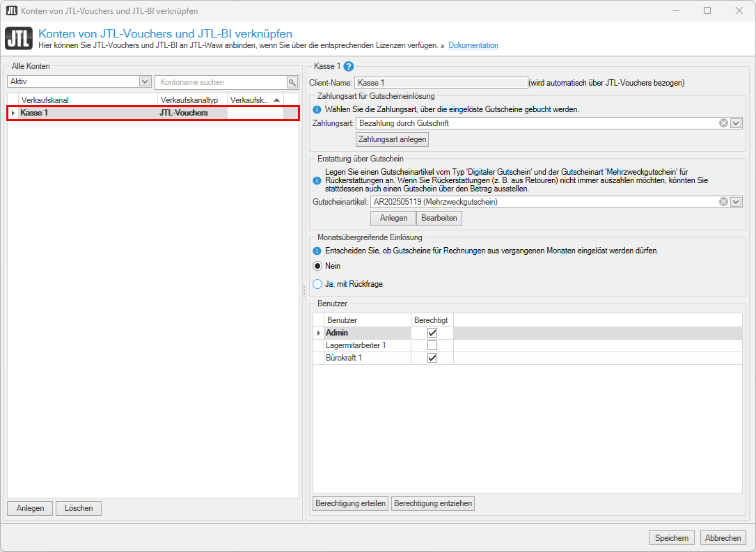Click the blue help icon beside Kasse 1

349,67
